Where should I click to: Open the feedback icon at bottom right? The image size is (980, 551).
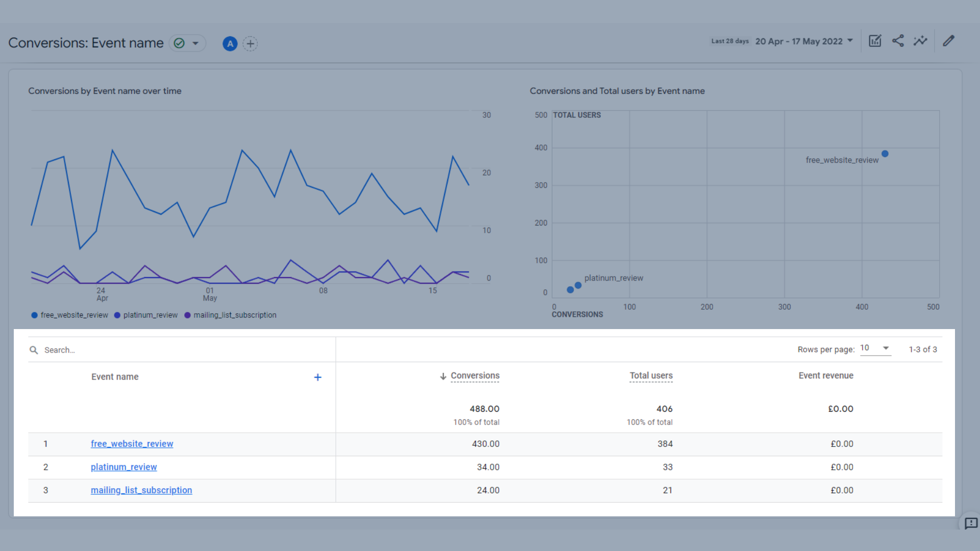point(971,523)
